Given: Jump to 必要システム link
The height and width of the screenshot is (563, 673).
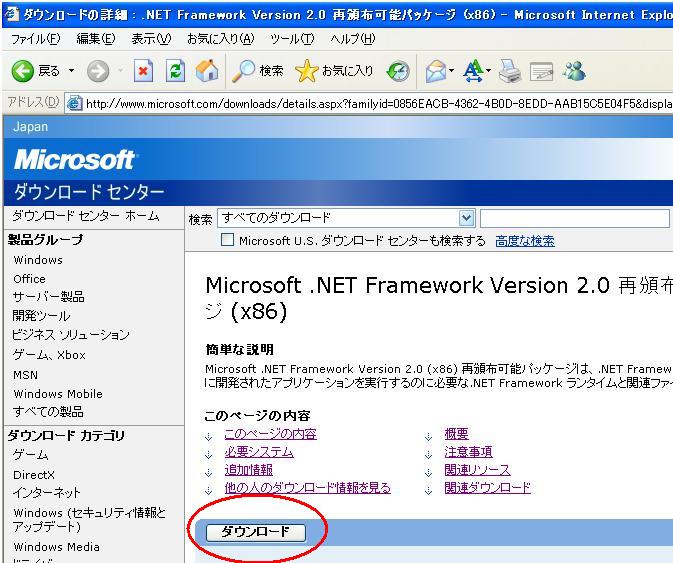Looking at the screenshot, I should coord(259,452).
